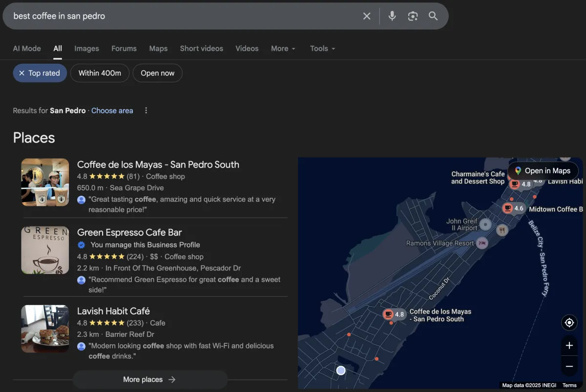Screen dimensions: 586x392
Task: Click the blue current location dot on map
Action: tap(341, 371)
